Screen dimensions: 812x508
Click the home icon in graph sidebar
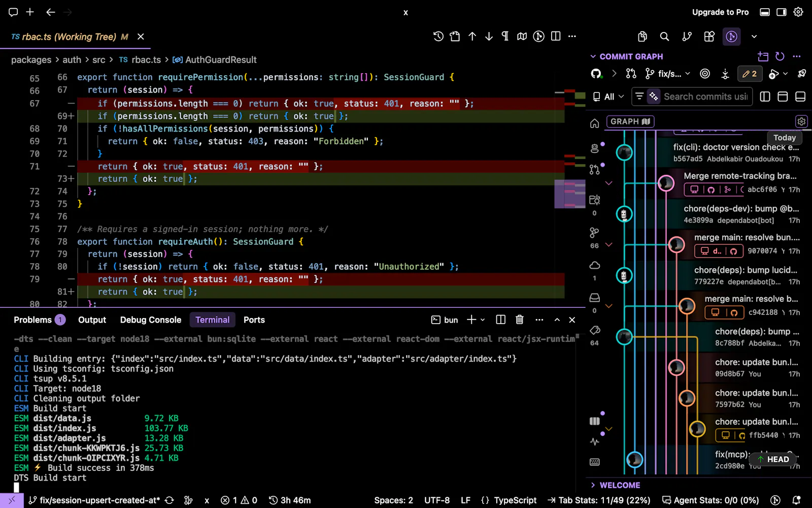pos(595,123)
